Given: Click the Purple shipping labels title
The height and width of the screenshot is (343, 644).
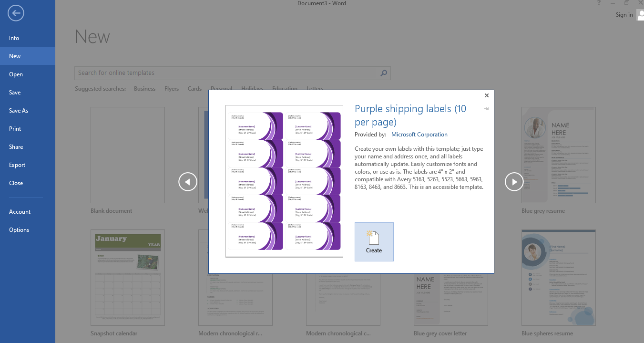Looking at the screenshot, I should click(x=410, y=115).
